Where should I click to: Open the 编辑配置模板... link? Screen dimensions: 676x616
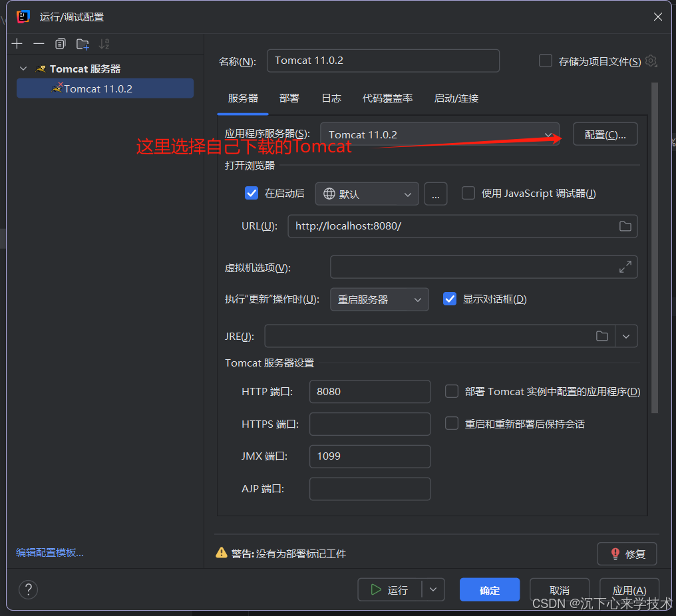click(50, 552)
